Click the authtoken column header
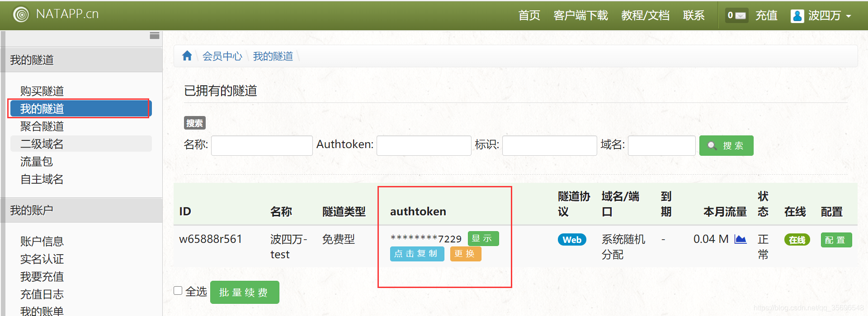Viewport: 868px width, 316px height. [x=418, y=211]
